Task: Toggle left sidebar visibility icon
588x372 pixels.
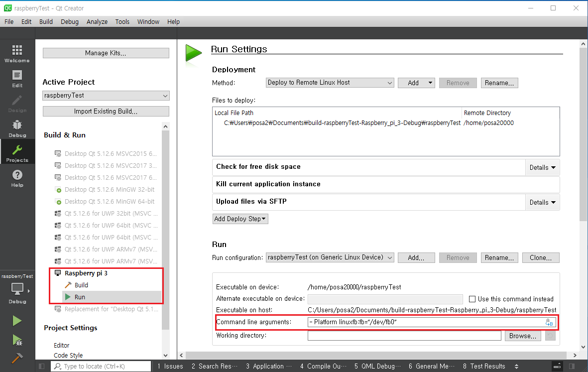Action: [42, 367]
